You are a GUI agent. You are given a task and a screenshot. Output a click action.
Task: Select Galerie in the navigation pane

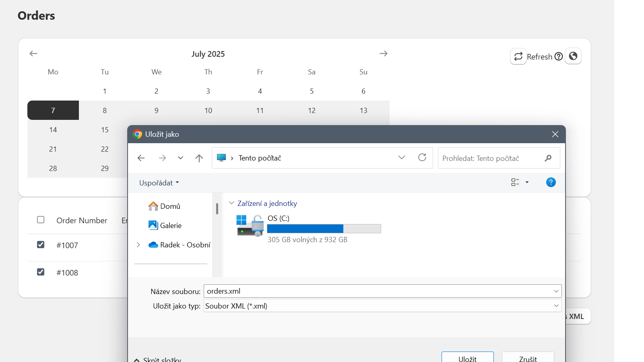point(165,225)
